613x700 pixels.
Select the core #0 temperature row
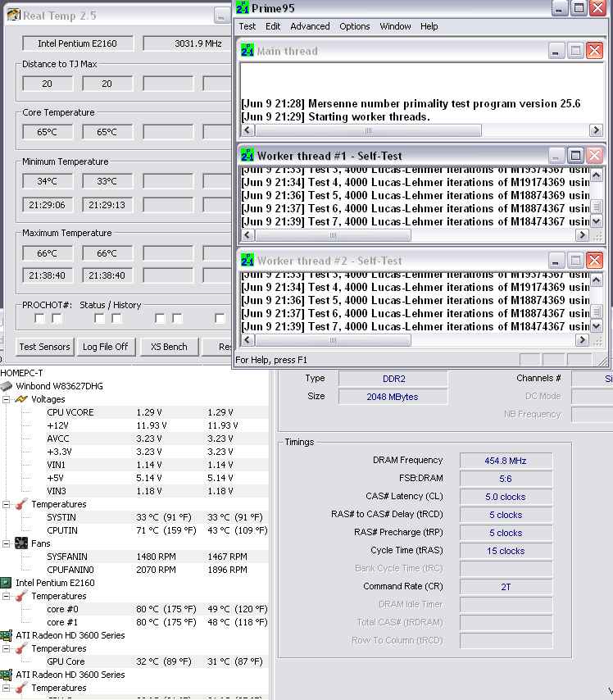[x=134, y=609]
